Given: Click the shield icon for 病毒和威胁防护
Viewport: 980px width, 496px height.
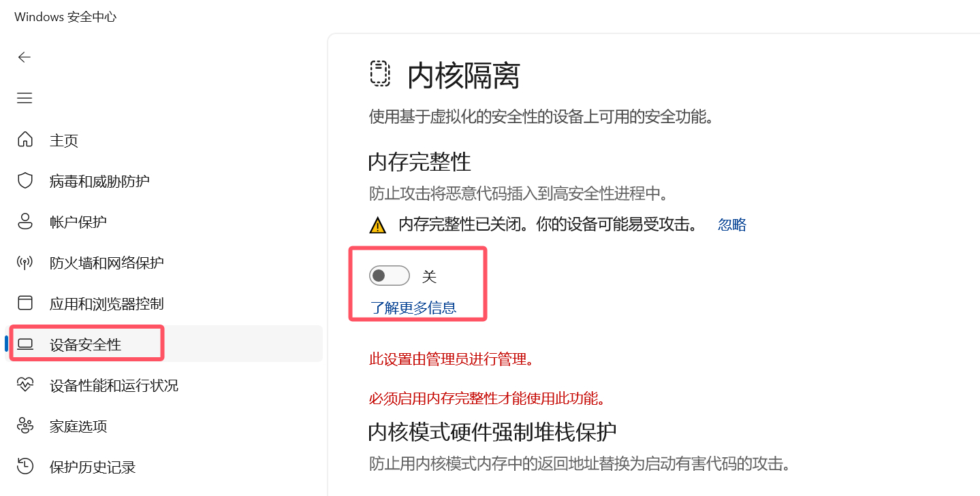Looking at the screenshot, I should [x=25, y=181].
